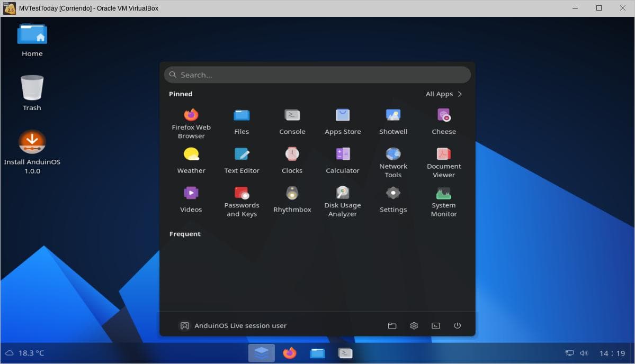The height and width of the screenshot is (364, 635).
Task: Launch Shotwell photo manager
Action: 393,122
